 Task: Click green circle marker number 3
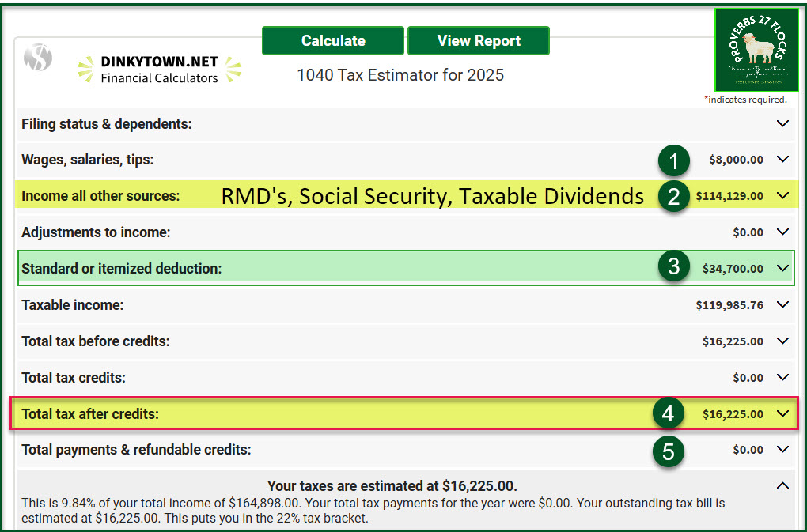pos(673,267)
